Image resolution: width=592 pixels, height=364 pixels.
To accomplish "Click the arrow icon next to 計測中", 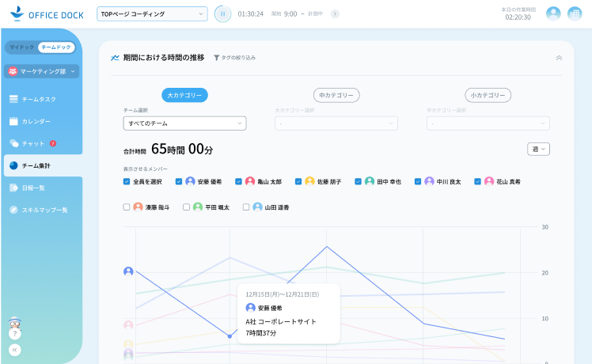I will (x=335, y=14).
